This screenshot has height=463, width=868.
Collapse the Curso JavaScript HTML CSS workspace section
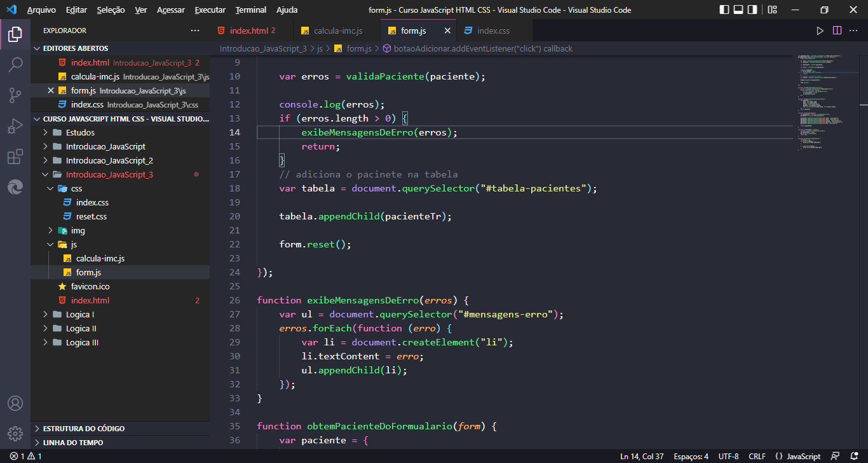[x=121, y=119]
